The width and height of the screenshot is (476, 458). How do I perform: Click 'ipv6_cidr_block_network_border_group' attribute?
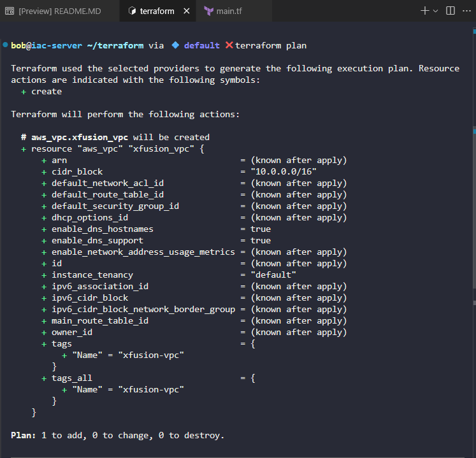143,310
